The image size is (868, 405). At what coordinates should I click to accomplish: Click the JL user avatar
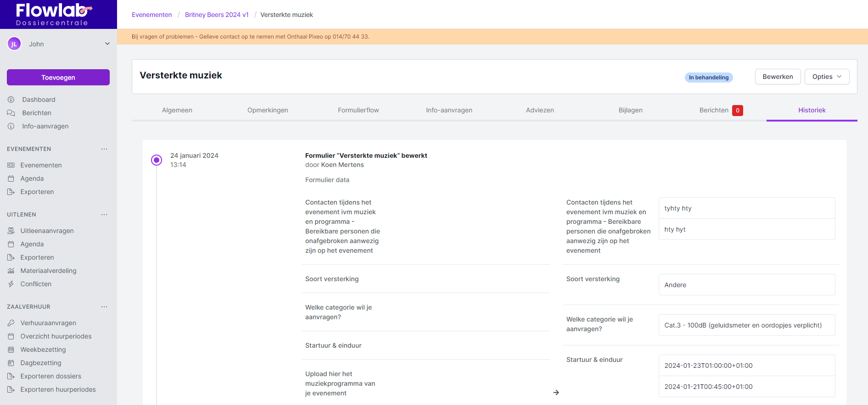click(14, 44)
